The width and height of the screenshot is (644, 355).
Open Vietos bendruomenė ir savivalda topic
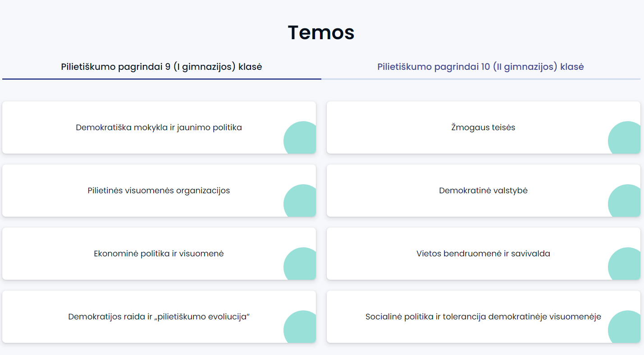pyautogui.click(x=484, y=254)
